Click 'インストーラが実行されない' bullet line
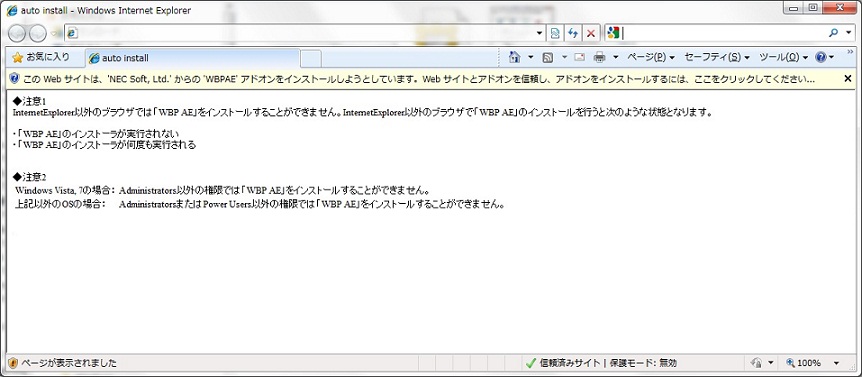 pyautogui.click(x=97, y=134)
